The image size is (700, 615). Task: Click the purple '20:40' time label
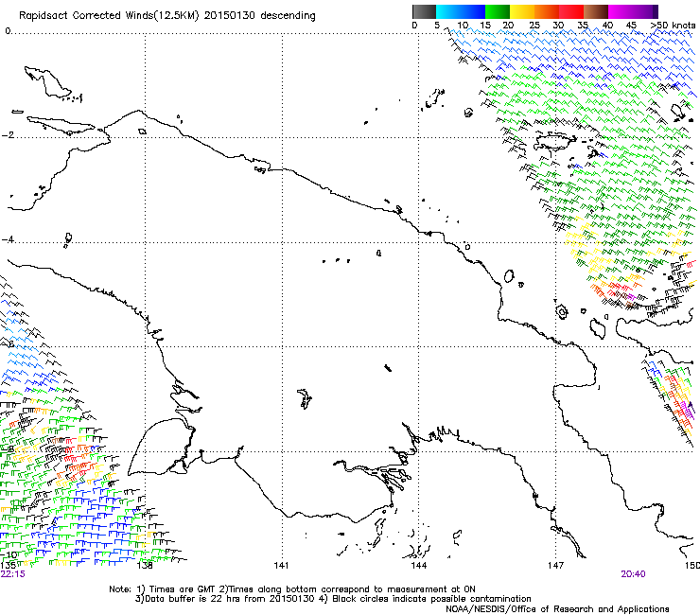(633, 574)
